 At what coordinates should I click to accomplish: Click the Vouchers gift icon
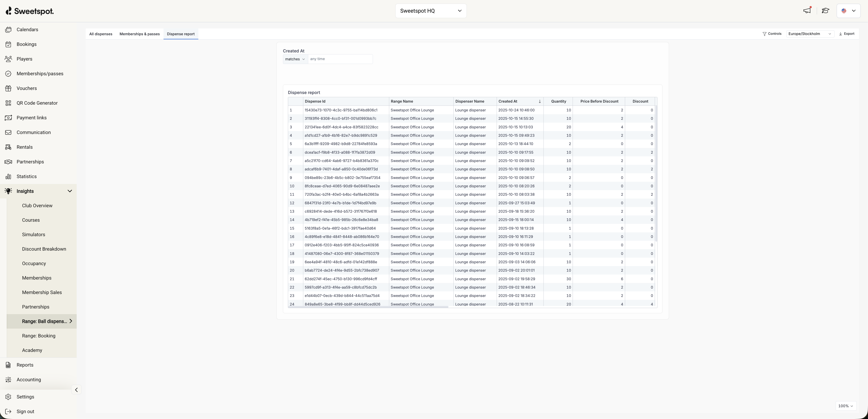tap(8, 88)
